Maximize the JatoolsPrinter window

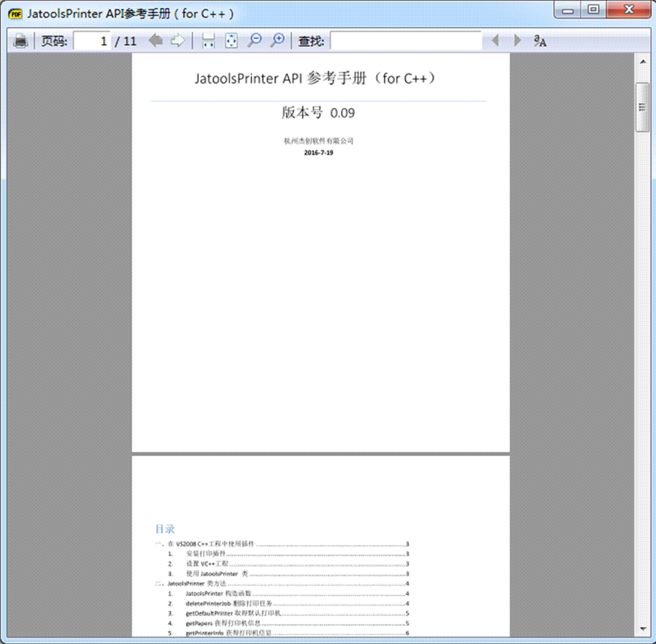pos(593,10)
